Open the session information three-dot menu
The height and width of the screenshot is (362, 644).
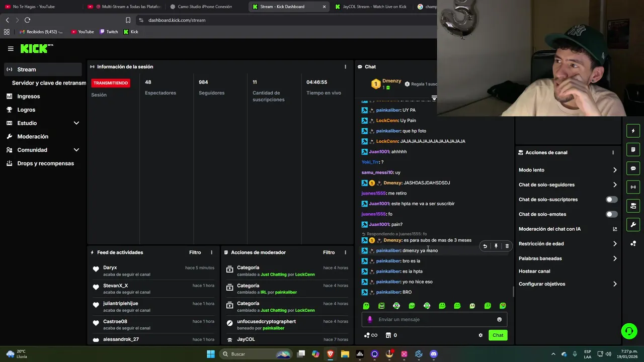345,66
